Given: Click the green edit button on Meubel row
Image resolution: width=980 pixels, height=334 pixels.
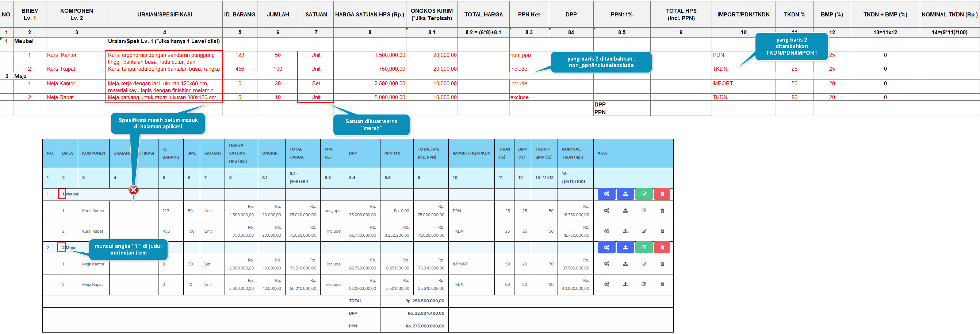Looking at the screenshot, I should [644, 194].
